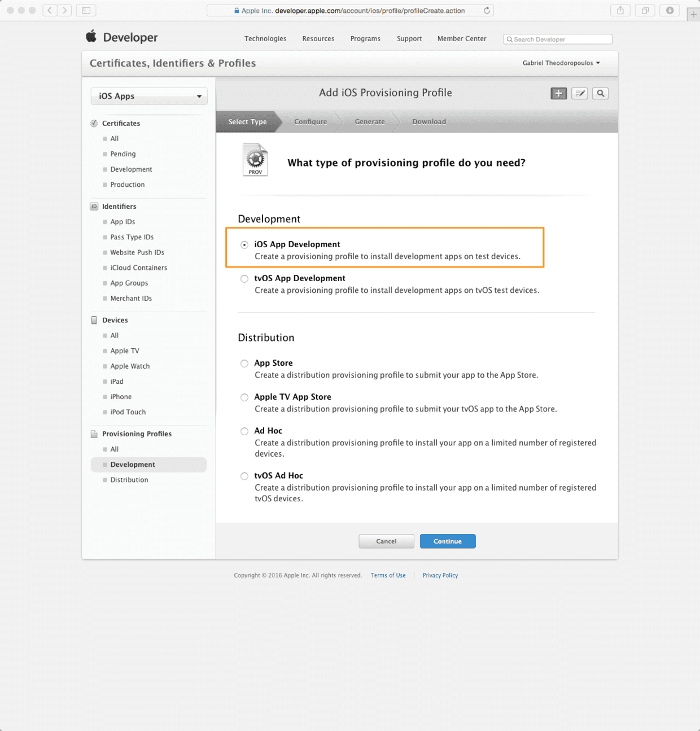Click the search magnifier icon in the header

point(601,94)
